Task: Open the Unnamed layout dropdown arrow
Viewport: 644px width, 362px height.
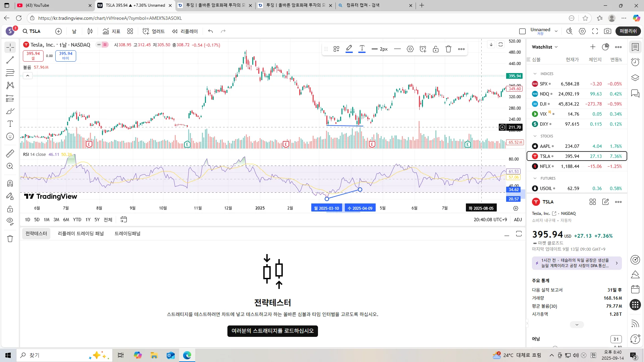Action: click(556, 31)
